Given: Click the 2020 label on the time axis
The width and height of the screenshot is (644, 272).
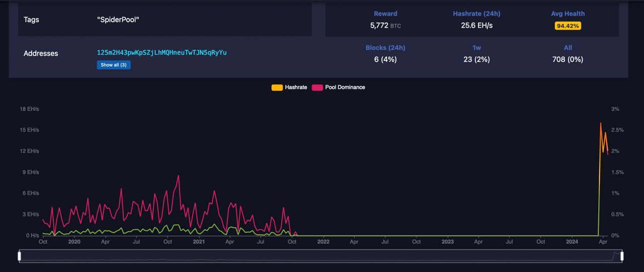Looking at the screenshot, I should pos(74,242).
